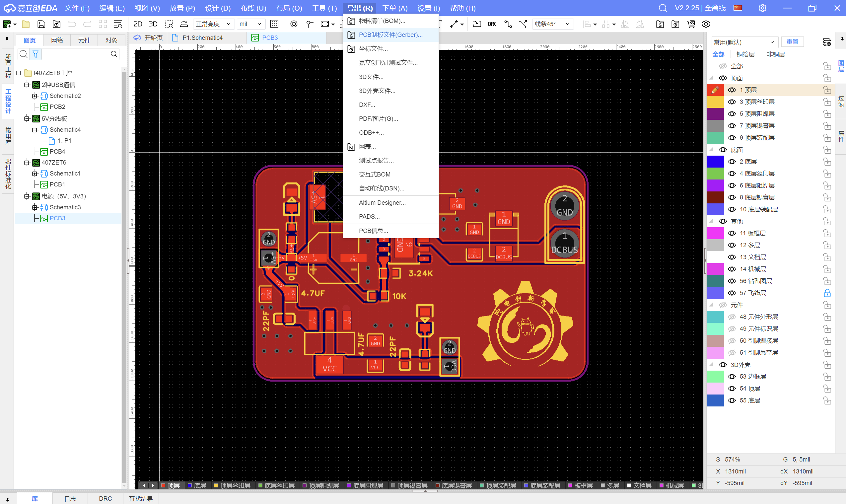Choose PCB制板文件(Gerber) from export menu
The width and height of the screenshot is (846, 504).
tap(391, 35)
